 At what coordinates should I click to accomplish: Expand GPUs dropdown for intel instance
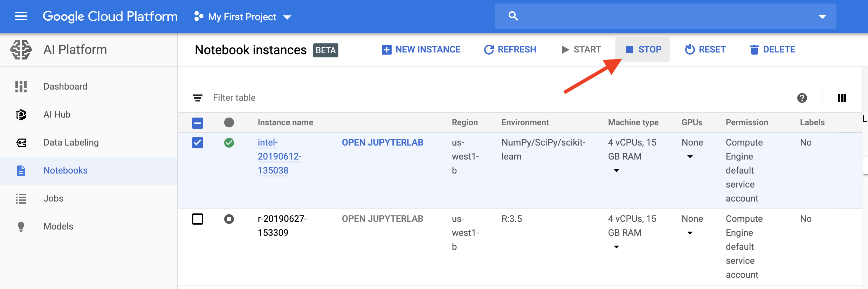click(x=690, y=157)
